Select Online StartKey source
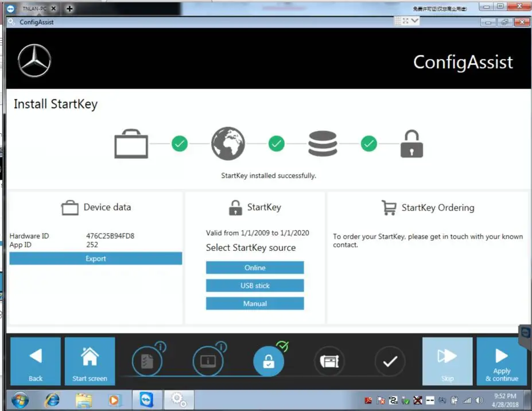Image resolution: width=532 pixels, height=411 pixels. (255, 267)
